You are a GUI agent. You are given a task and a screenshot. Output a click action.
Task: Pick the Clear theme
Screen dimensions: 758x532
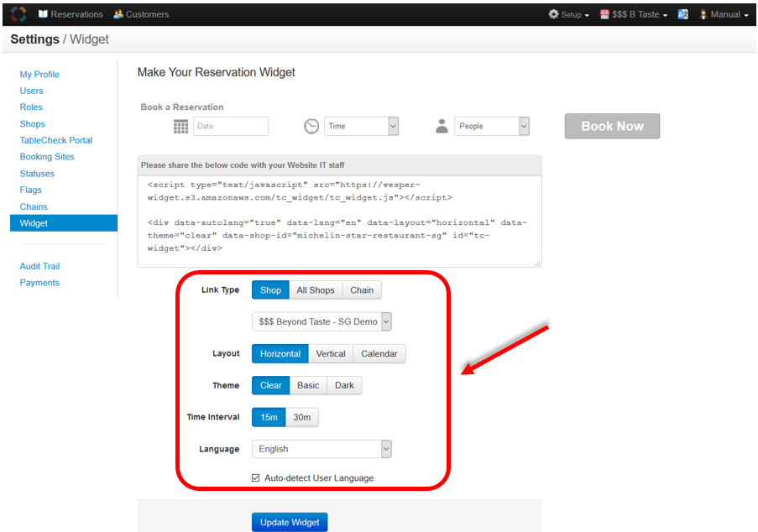pyautogui.click(x=270, y=385)
